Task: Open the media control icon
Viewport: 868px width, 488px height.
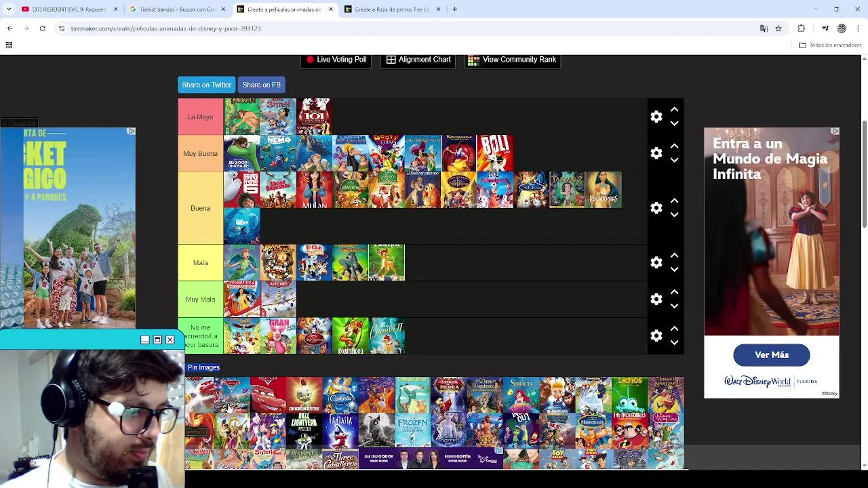Action: pos(825,28)
